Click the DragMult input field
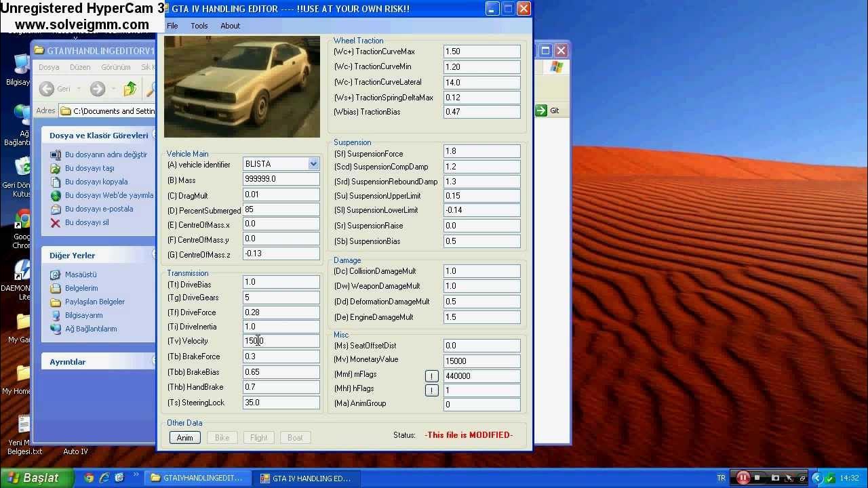868x488 pixels. click(x=281, y=195)
